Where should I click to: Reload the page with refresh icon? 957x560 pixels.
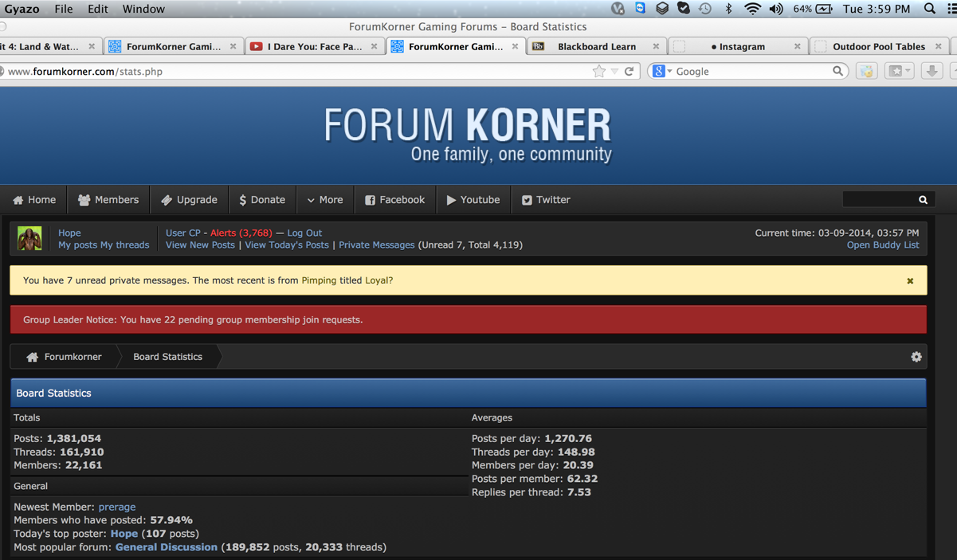[630, 71]
